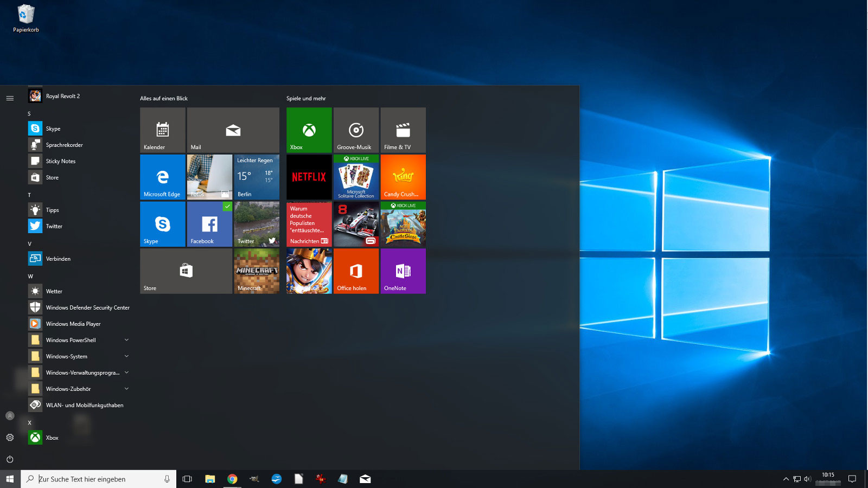
Task: Open Google Chrome from the taskbar
Action: click(232, 479)
